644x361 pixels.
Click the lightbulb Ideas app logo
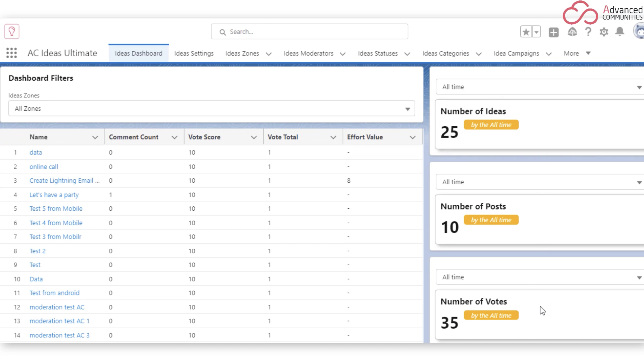(12, 32)
